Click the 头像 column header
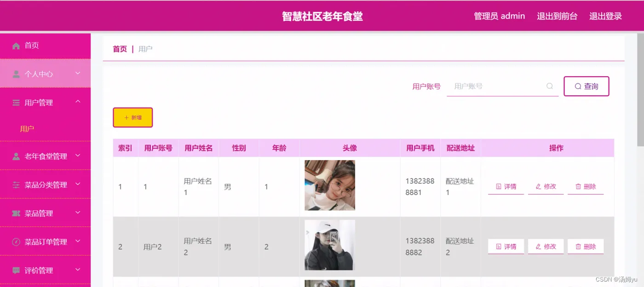 (350, 148)
